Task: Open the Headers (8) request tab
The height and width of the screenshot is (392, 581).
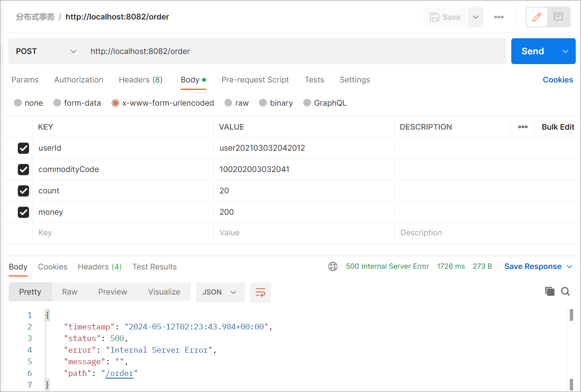Action: pos(141,80)
